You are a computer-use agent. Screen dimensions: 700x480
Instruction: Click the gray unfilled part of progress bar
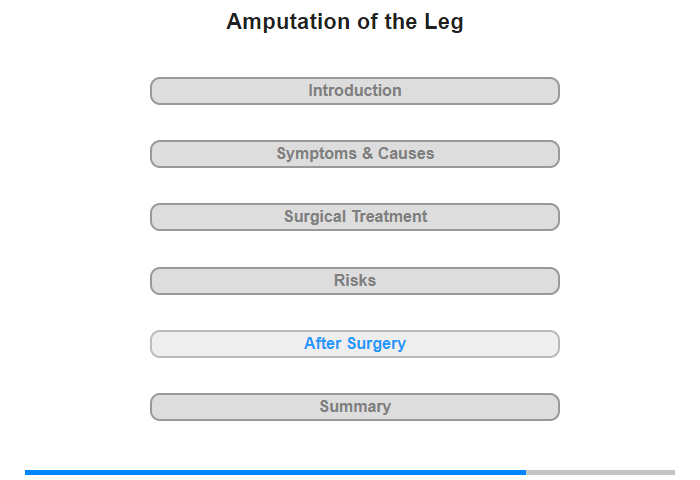tap(600, 472)
